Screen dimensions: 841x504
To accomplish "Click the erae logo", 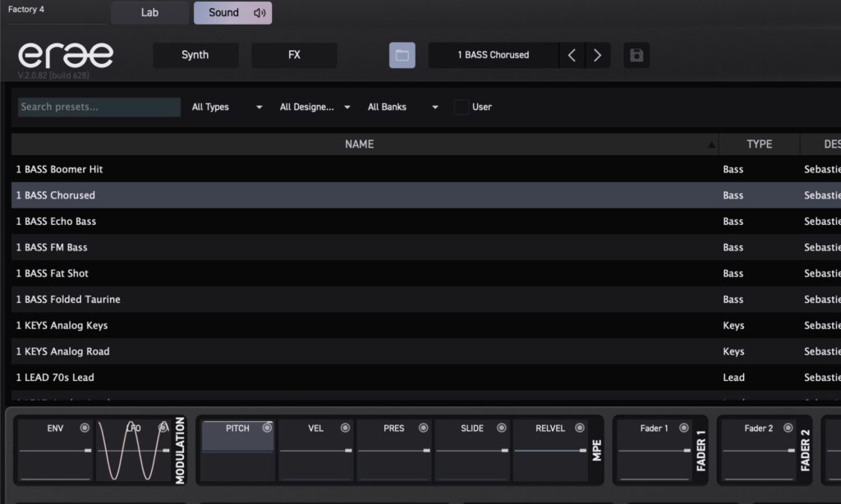I will tap(66, 55).
